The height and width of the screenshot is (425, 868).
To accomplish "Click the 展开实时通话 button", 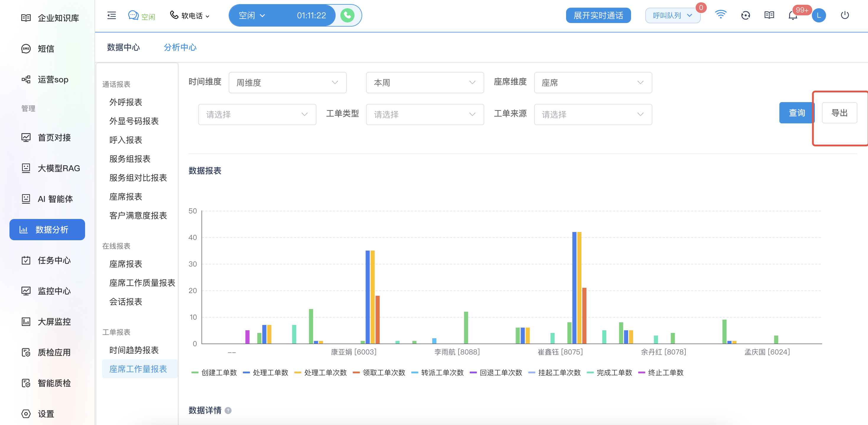I will [598, 15].
